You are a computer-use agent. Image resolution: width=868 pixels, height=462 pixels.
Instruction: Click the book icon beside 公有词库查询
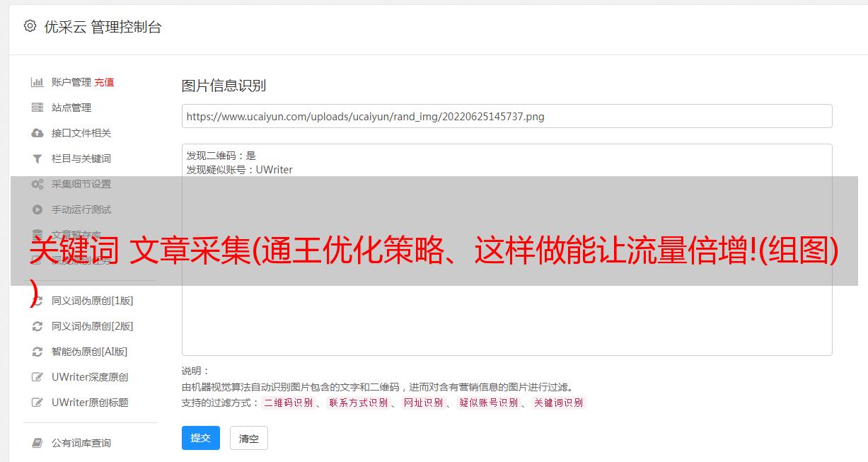pyautogui.click(x=37, y=443)
